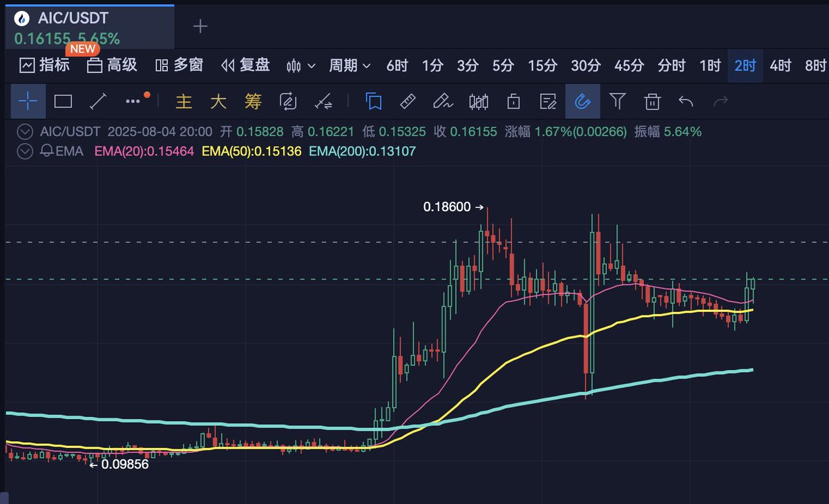Click the EMA alert bell icon
Screen dimensions: 829x504
(x=47, y=151)
